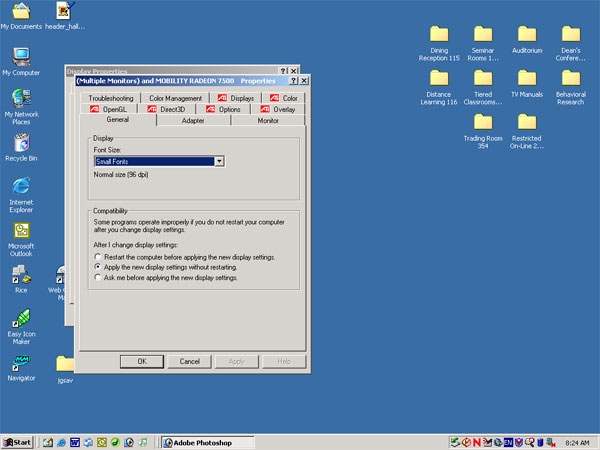The image size is (600, 450).
Task: Switch to the Direct3D tab
Action: [166, 109]
